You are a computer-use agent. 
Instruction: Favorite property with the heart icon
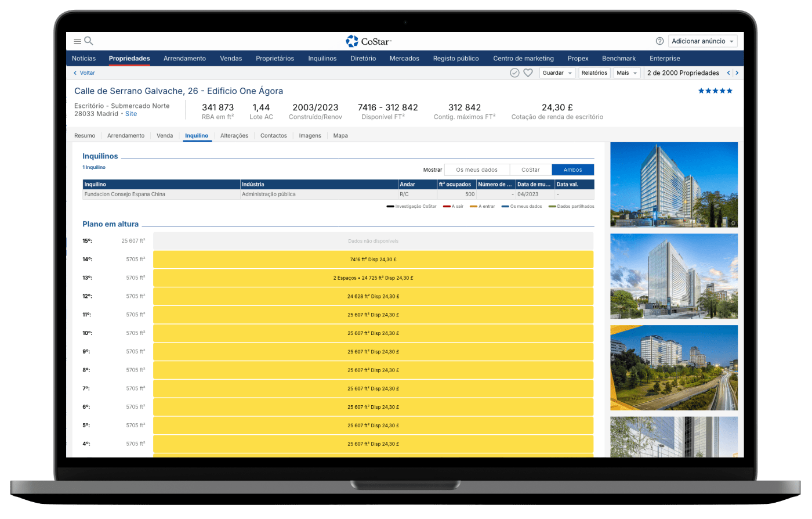528,73
